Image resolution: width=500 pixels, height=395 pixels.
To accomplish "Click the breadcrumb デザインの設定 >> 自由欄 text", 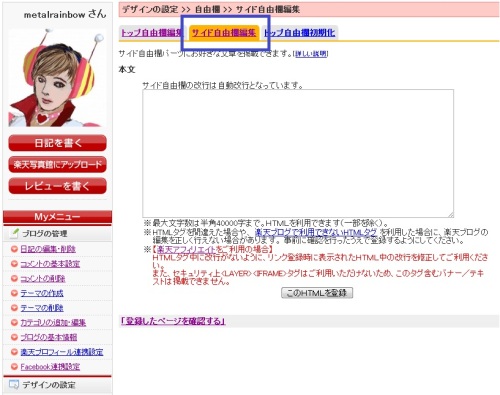I will (171, 10).
